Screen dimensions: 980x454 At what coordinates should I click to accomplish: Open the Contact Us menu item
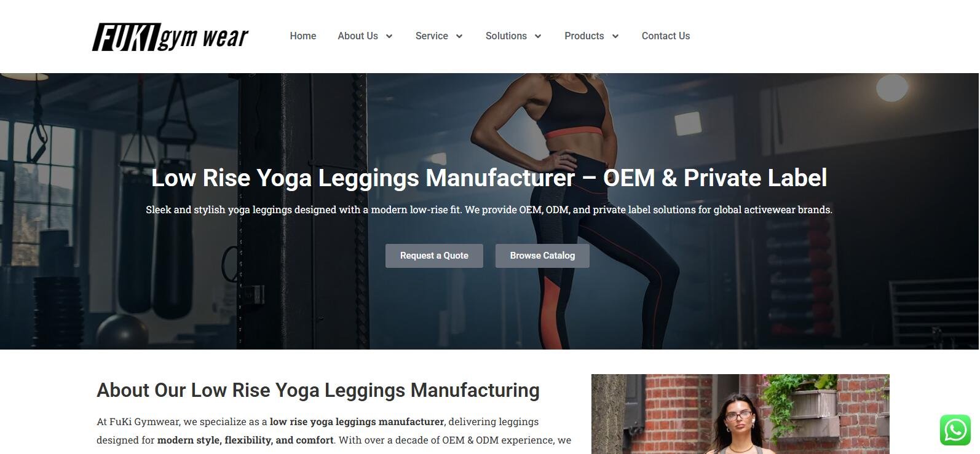click(666, 36)
